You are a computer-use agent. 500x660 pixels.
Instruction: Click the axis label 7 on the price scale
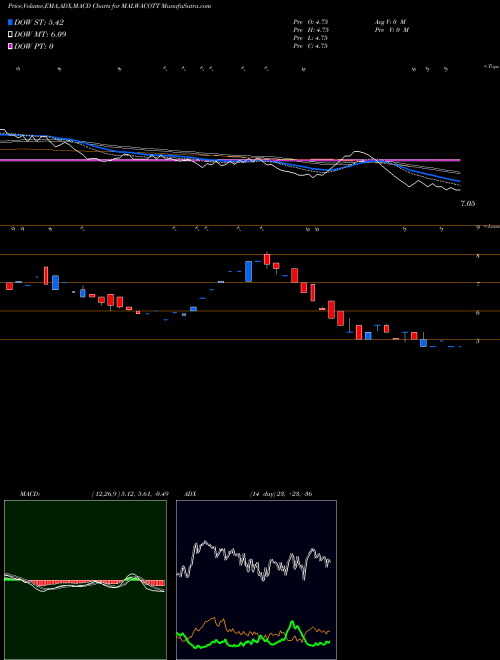[x=478, y=285]
